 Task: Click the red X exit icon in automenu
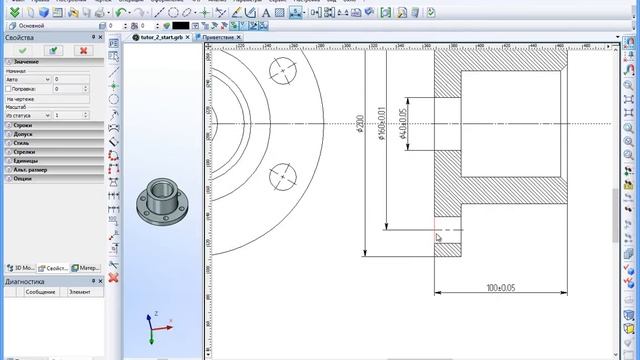(x=114, y=278)
